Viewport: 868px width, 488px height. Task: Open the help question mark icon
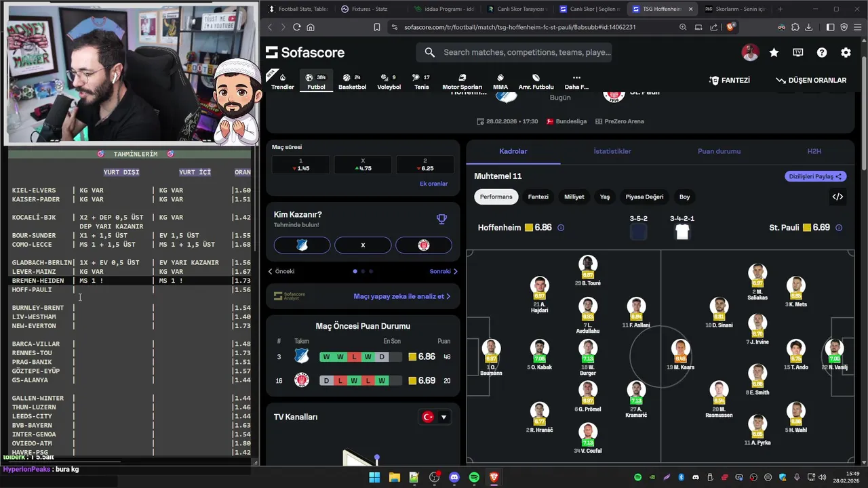[822, 52]
